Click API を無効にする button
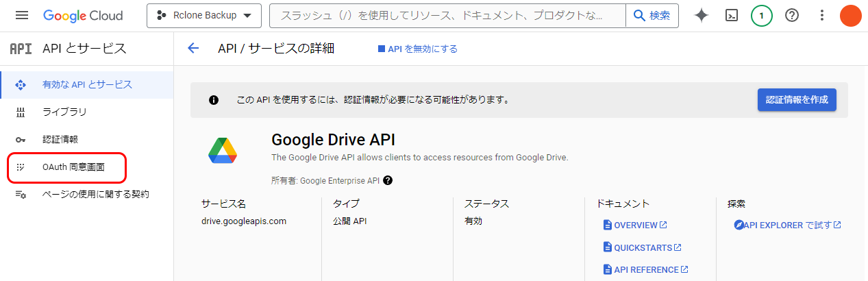This screenshot has height=281, width=868. 417,49
